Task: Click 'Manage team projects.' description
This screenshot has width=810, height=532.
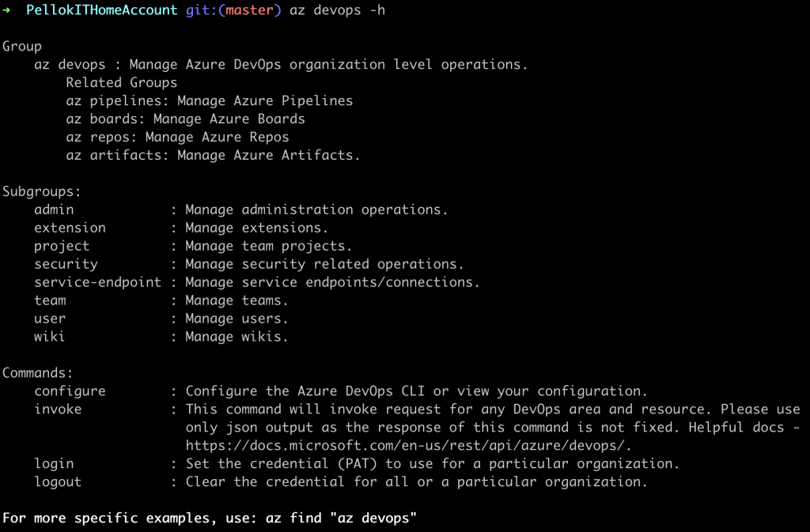Action: 269,246
